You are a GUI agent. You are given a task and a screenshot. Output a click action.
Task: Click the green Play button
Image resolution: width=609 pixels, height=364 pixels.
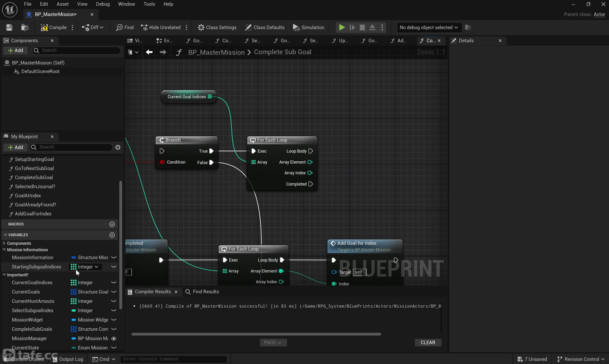point(342,27)
